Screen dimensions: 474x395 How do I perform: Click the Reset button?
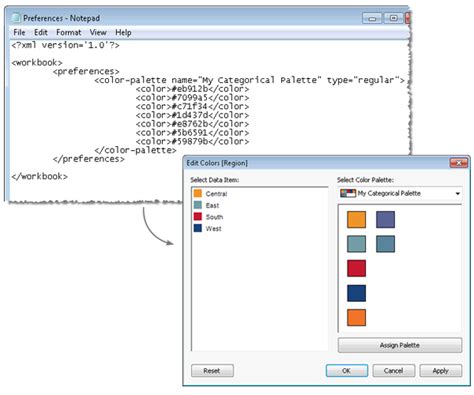tap(212, 371)
